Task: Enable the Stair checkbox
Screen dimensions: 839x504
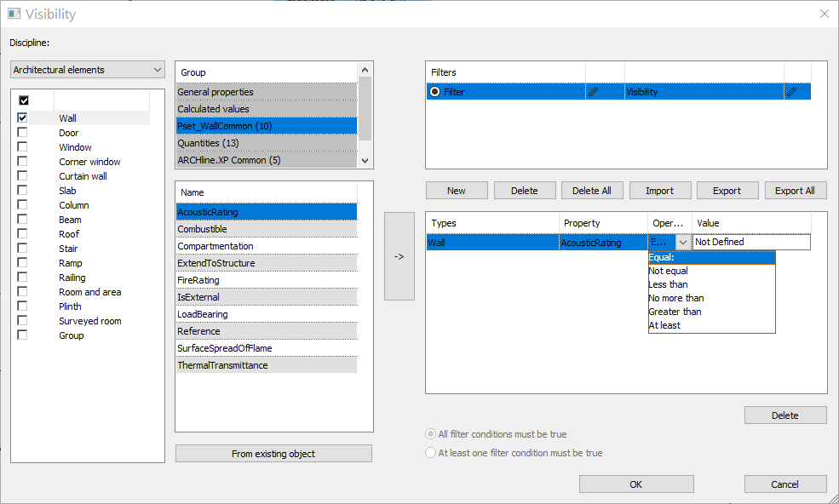Action: pos(22,248)
